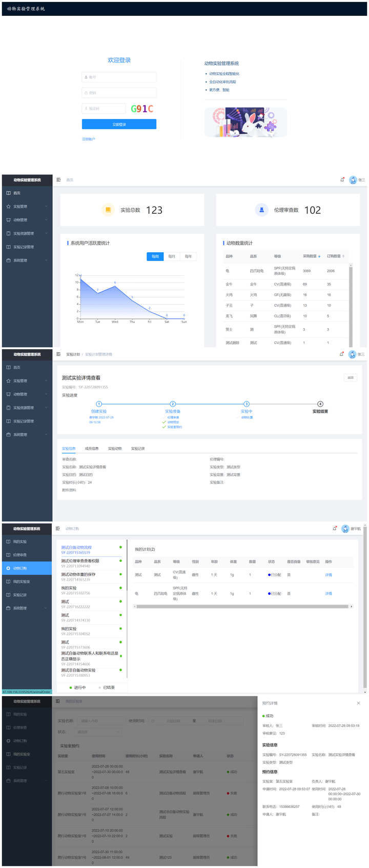This screenshot has height=868, width=369.
Task: Expand 动物管理 chevron in experiment detail sidebar
Action: coord(46,394)
